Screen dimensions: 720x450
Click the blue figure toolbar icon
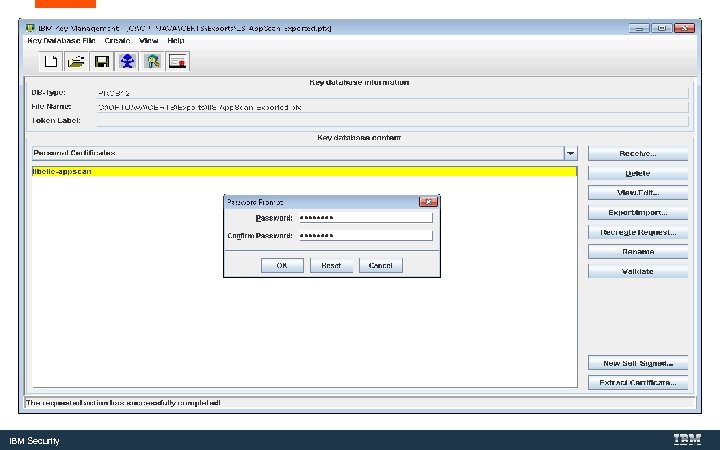pyautogui.click(x=127, y=61)
